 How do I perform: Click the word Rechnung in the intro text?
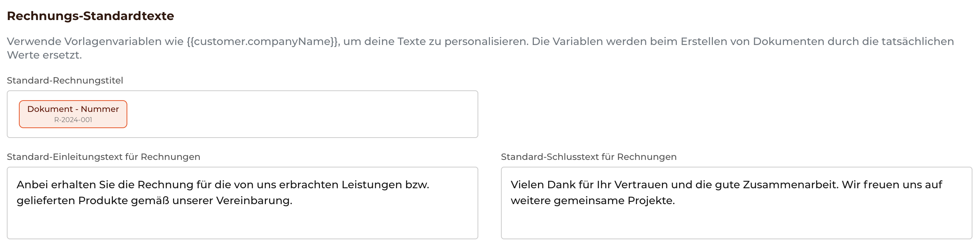[x=165, y=184]
